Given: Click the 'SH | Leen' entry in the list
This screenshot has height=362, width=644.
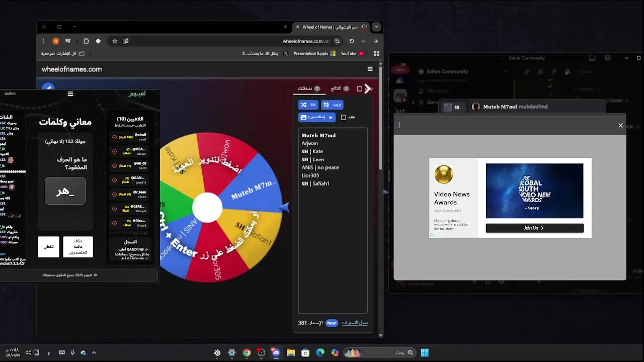Looking at the screenshot, I should (313, 159).
